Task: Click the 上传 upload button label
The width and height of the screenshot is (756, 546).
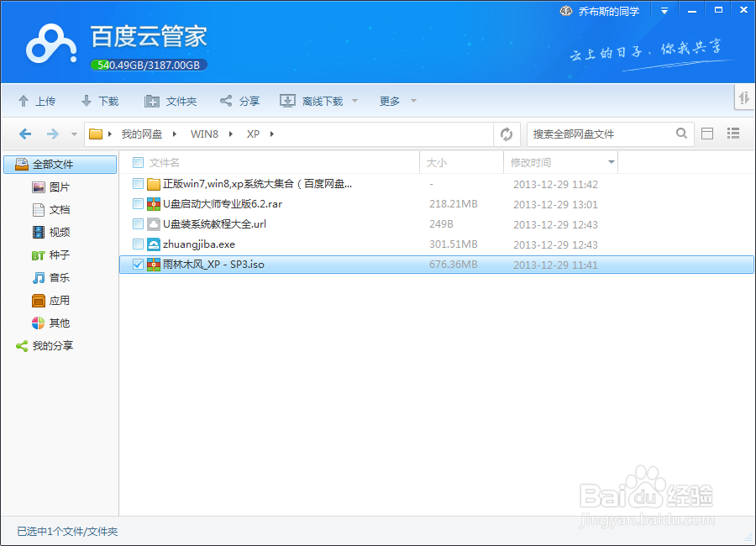Action: click(x=45, y=102)
